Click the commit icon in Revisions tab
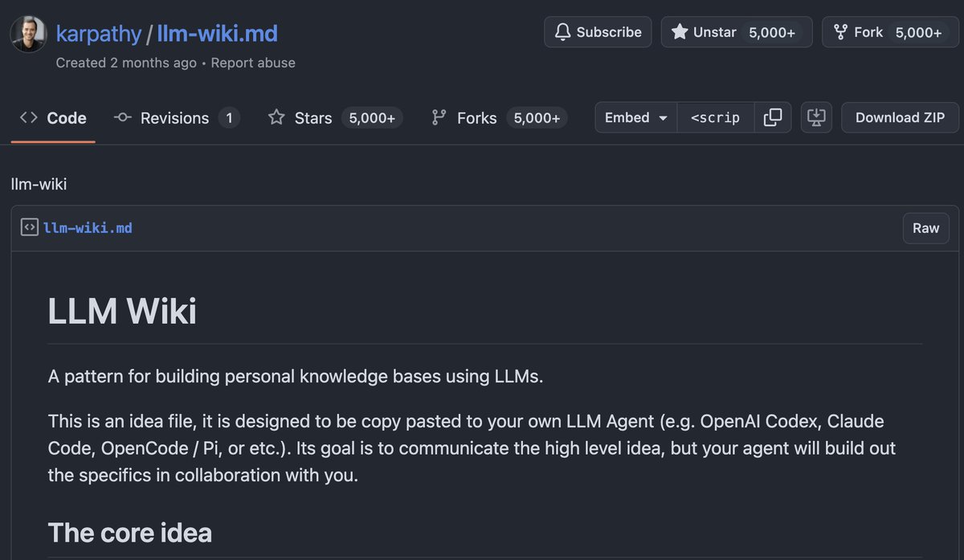 coord(123,117)
